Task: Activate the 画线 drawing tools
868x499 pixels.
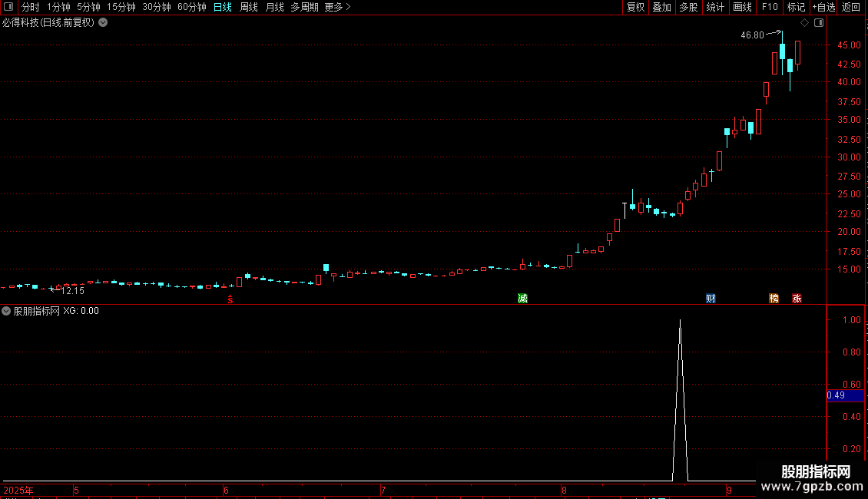Action: [742, 7]
